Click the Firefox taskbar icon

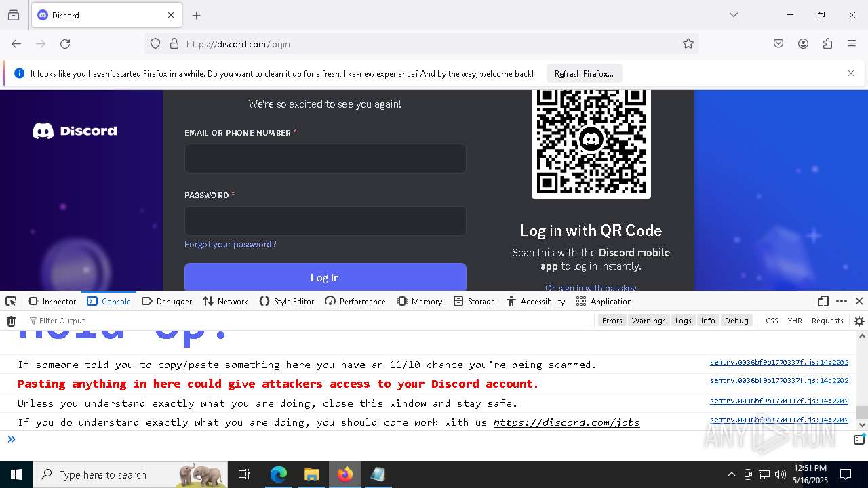tap(344, 474)
